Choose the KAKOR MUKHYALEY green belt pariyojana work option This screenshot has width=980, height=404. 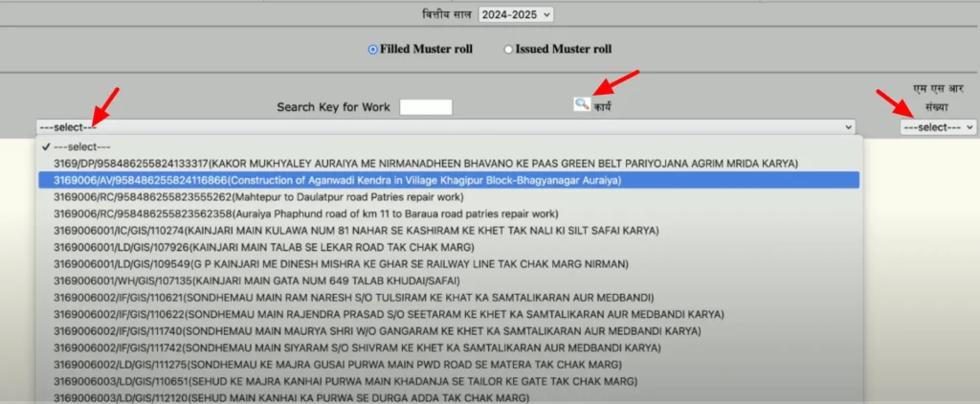(449, 163)
